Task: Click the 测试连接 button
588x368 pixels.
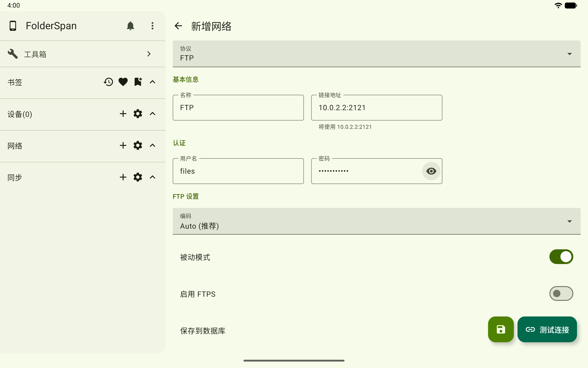Action: [x=547, y=329]
